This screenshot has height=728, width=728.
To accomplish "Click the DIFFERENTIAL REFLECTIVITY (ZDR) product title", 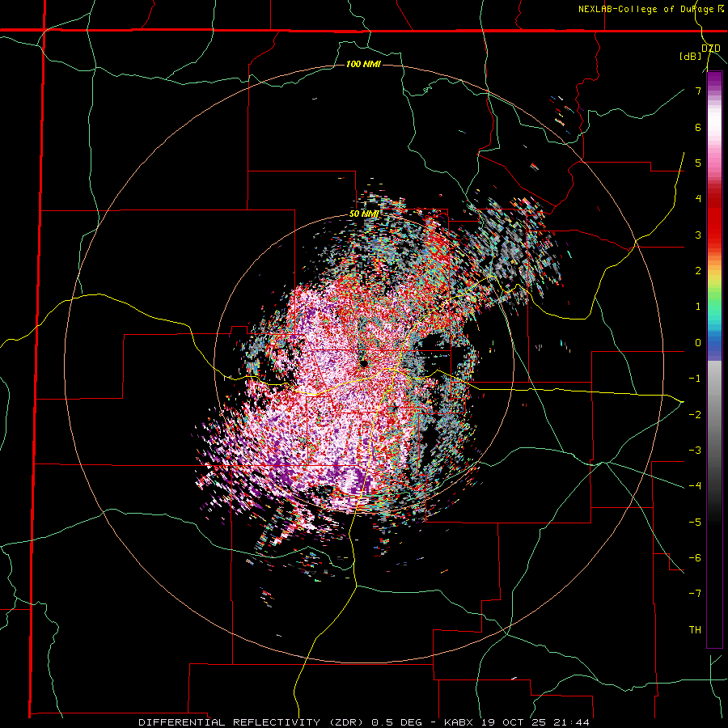I will tap(252, 722).
